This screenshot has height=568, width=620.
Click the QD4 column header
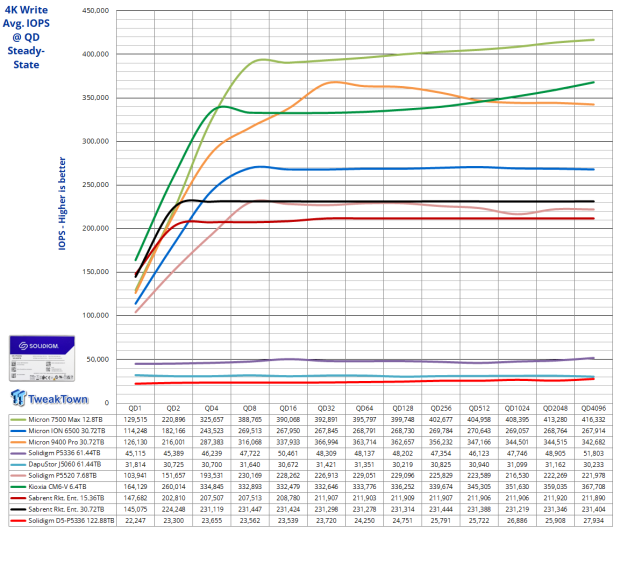212,408
